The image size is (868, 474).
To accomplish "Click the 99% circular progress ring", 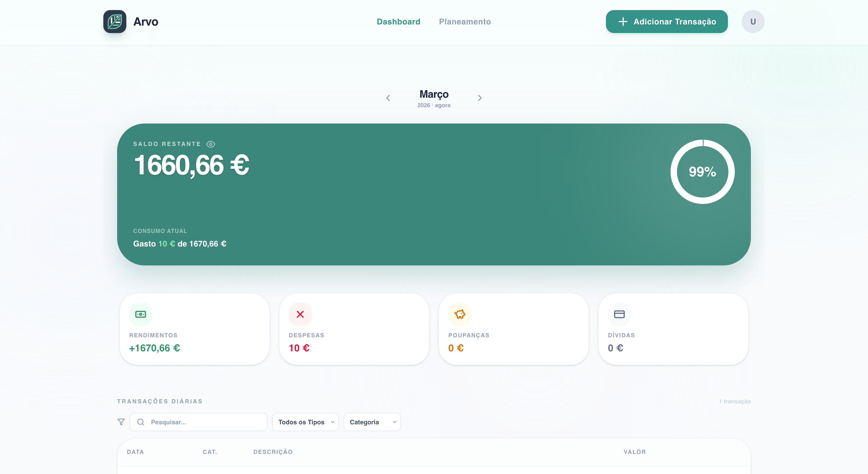I will pos(702,172).
